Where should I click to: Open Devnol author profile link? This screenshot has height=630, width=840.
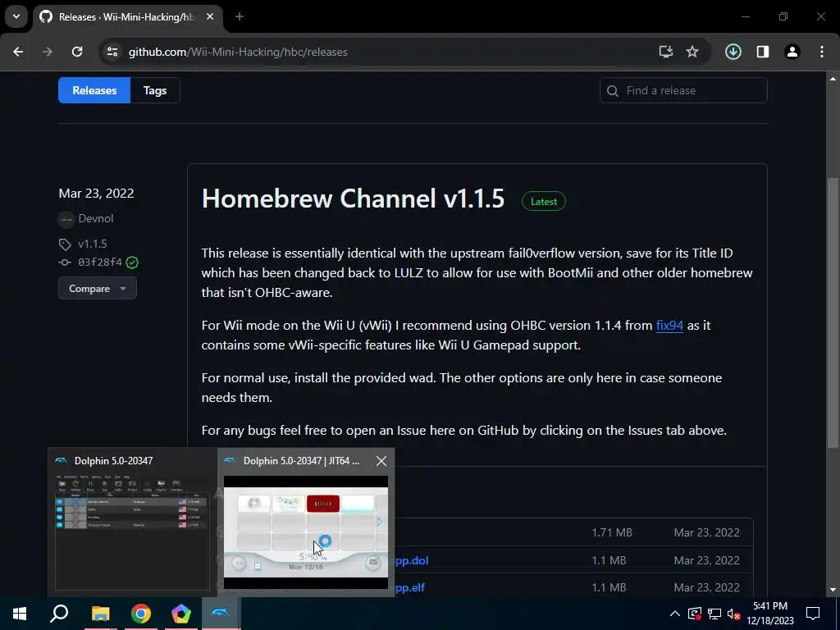tap(96, 218)
